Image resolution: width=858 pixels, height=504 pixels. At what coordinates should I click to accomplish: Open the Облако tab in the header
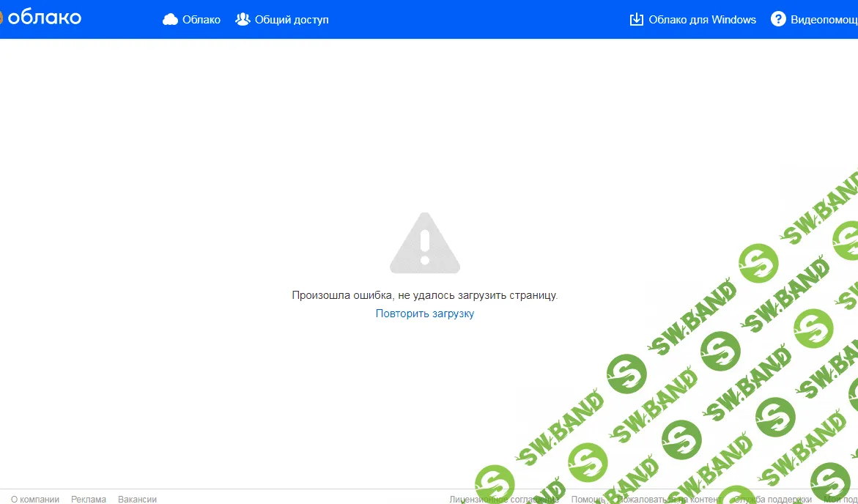click(201, 20)
